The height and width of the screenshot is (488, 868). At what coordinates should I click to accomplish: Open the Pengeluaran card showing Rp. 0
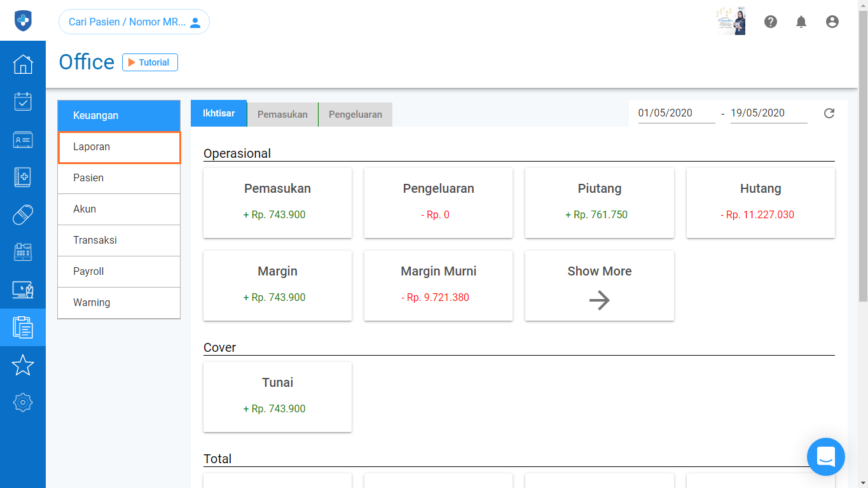pos(438,203)
